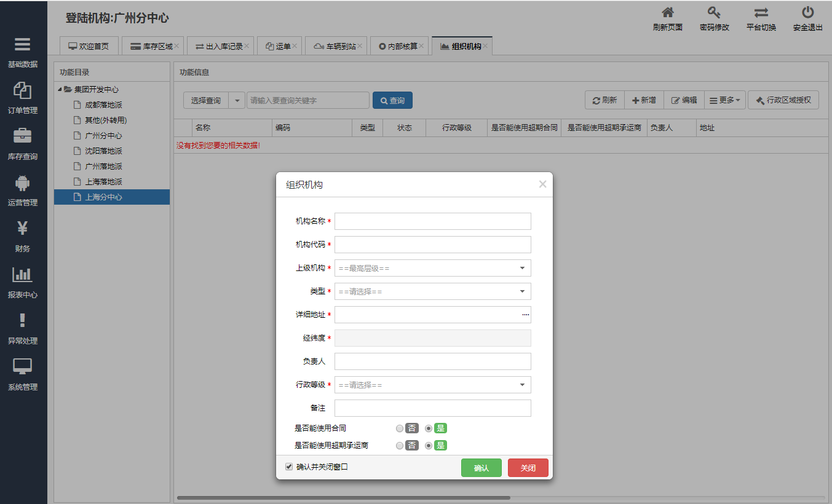This screenshot has height=504, width=832.
Task: Click the 平台切换 swap arrows icon
Action: (x=761, y=13)
